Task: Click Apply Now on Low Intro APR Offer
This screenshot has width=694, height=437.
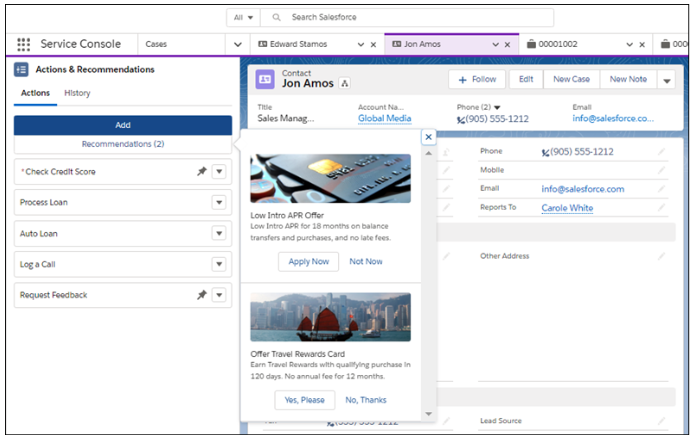Action: pyautogui.click(x=308, y=262)
